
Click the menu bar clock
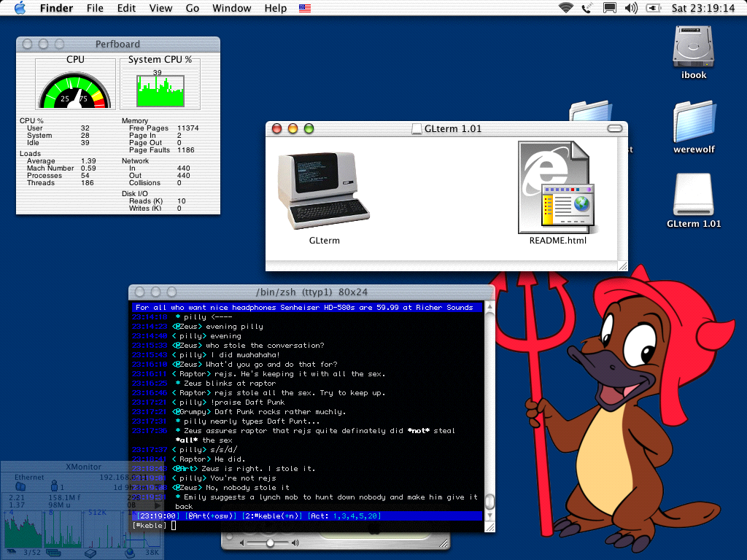click(x=703, y=8)
